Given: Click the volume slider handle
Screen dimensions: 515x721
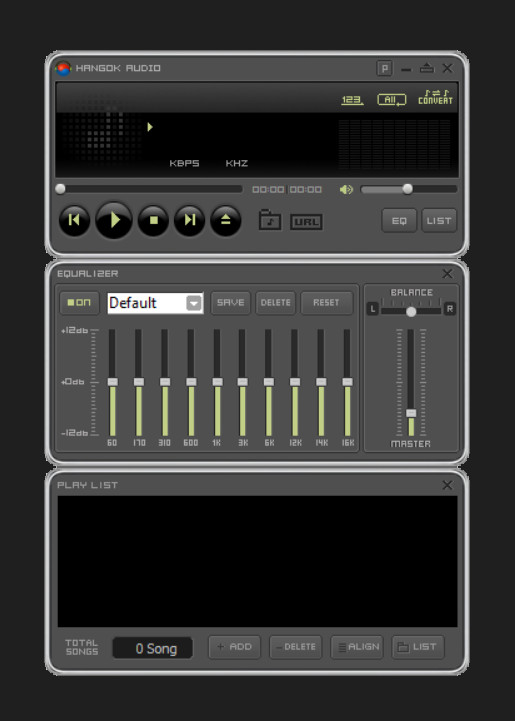Looking at the screenshot, I should [x=407, y=189].
